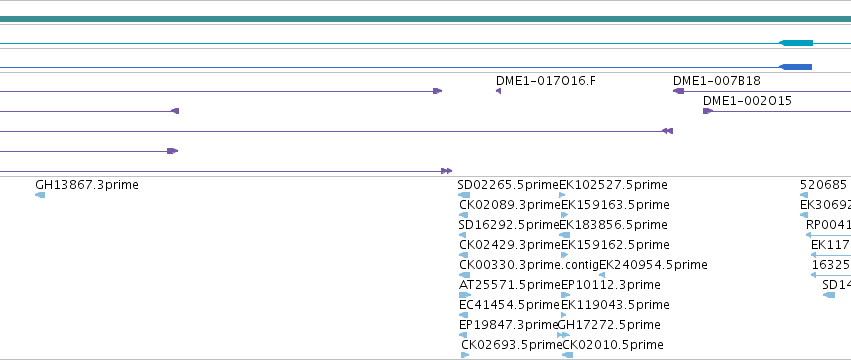This screenshot has height=360, width=851.
Task: Select the CK02693.5prime arrow glyph
Action: click(x=465, y=355)
